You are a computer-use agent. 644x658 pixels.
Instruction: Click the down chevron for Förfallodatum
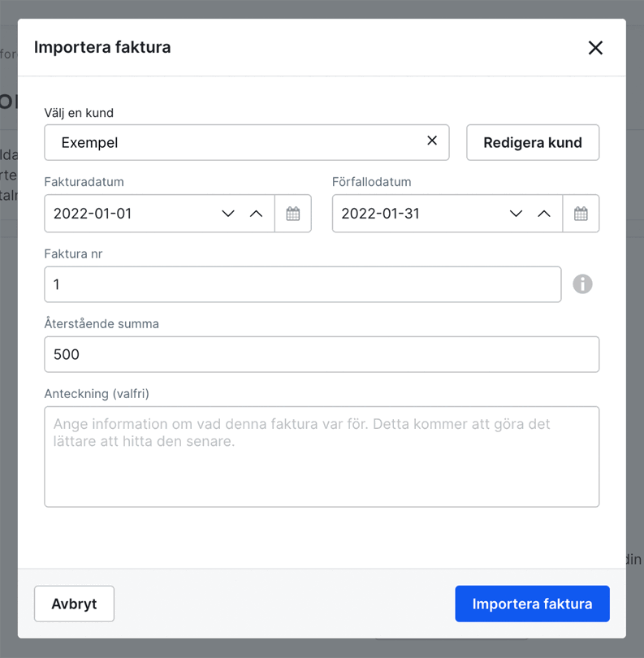[516, 214]
